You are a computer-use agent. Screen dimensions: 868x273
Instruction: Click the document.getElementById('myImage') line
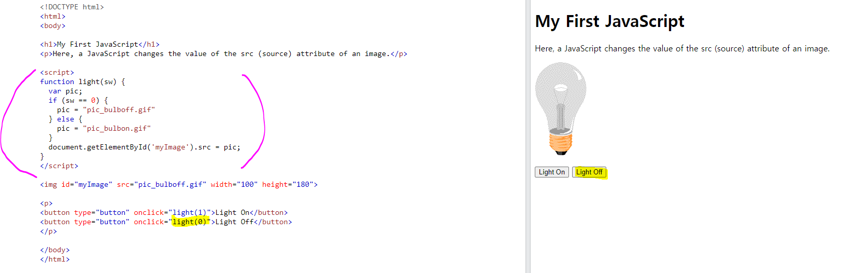144,147
